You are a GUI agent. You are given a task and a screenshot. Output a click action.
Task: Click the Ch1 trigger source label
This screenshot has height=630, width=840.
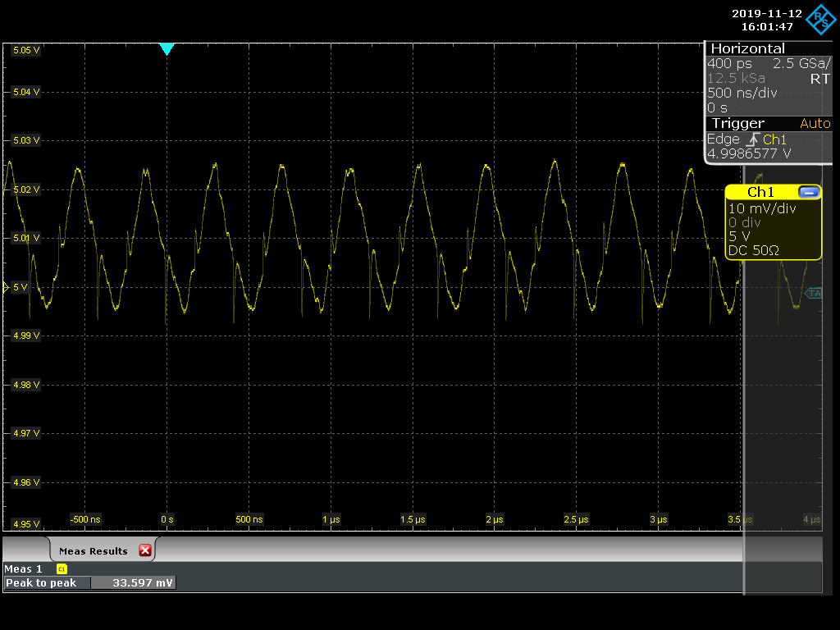click(x=774, y=139)
